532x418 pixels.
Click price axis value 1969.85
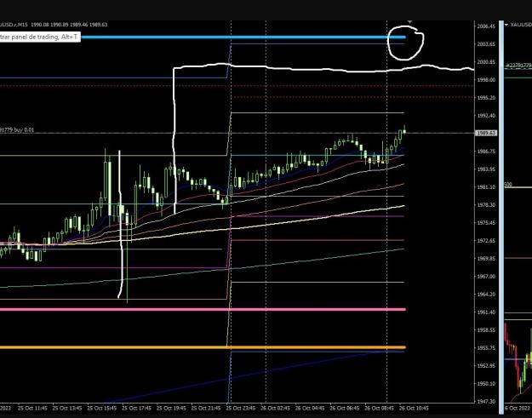point(486,259)
